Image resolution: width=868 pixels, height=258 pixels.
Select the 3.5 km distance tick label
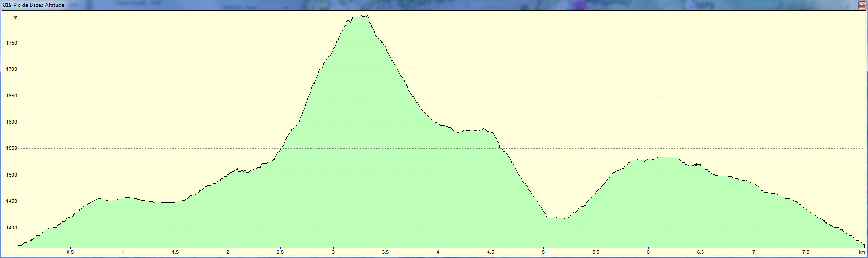[385, 252]
